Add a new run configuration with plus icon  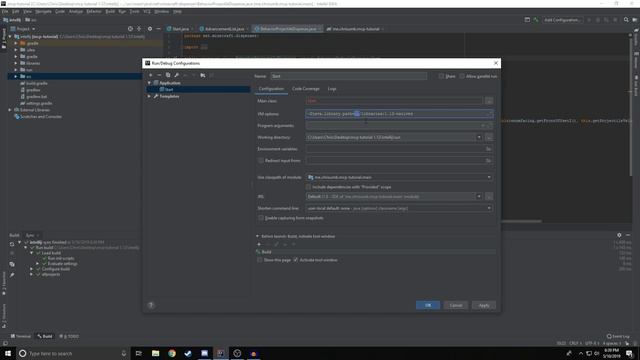[151, 75]
